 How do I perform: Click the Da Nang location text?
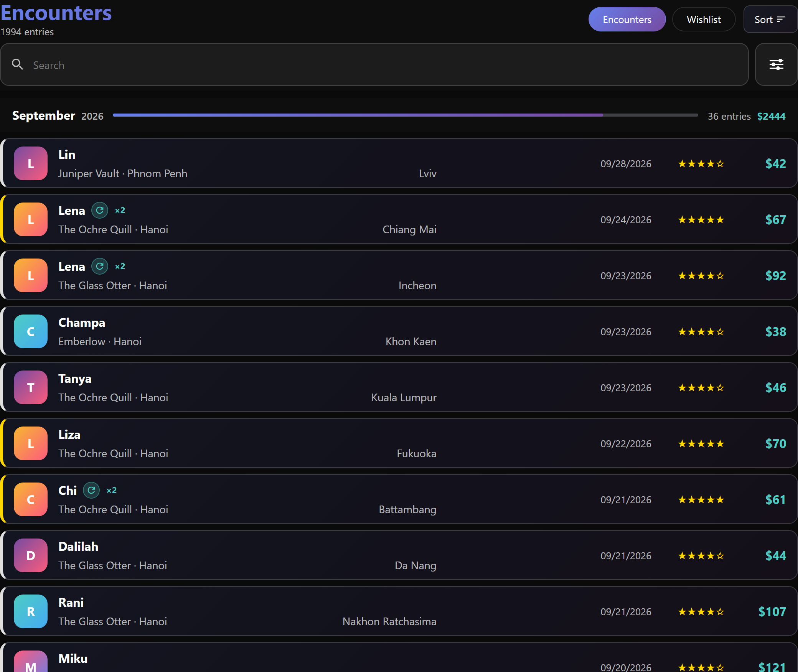415,565
